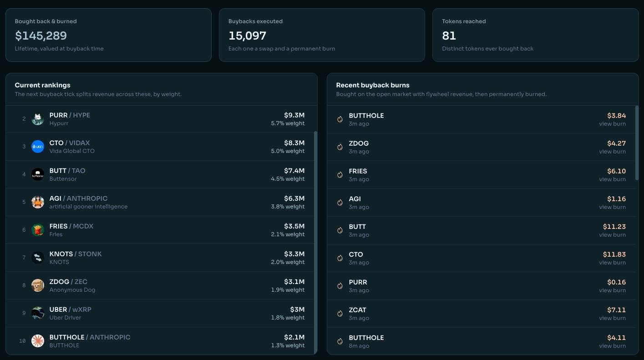Viewport: 644px width, 360px height.
Task: Click the Recent buyback burns scrollbar
Action: pyautogui.click(x=637, y=137)
